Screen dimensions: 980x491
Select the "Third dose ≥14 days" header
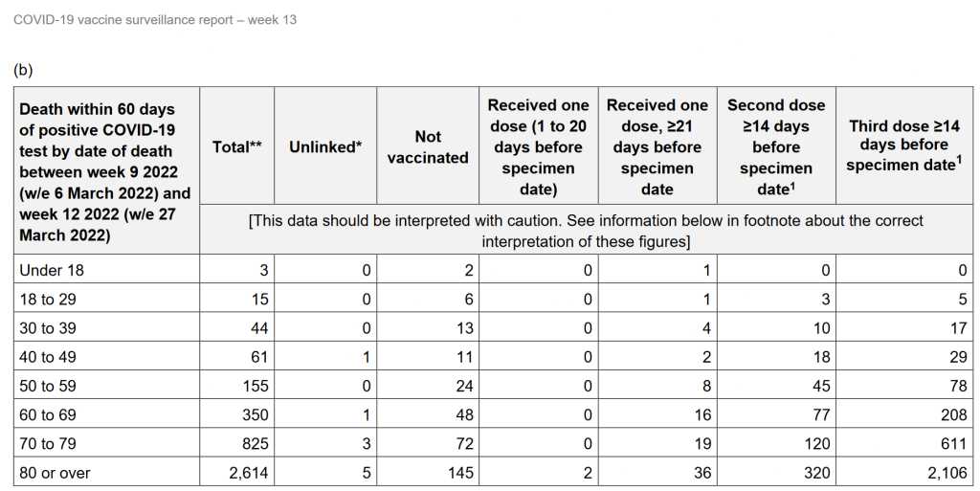tap(903, 145)
